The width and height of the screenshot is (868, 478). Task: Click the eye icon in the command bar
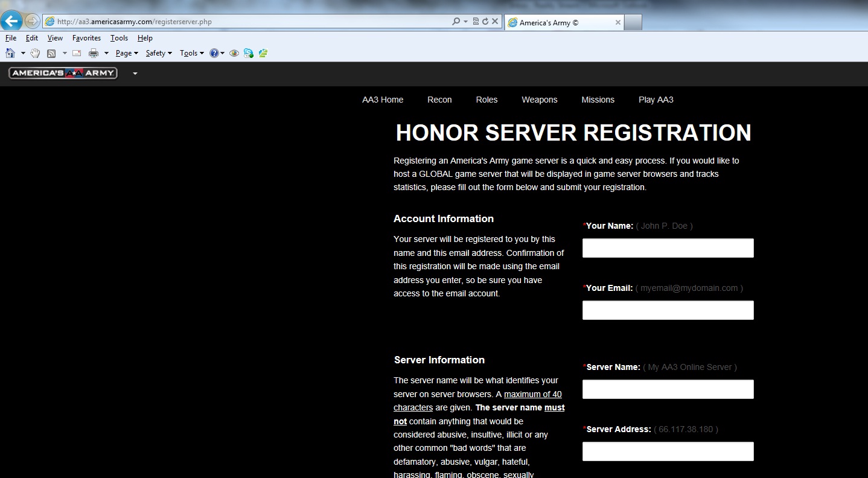234,53
